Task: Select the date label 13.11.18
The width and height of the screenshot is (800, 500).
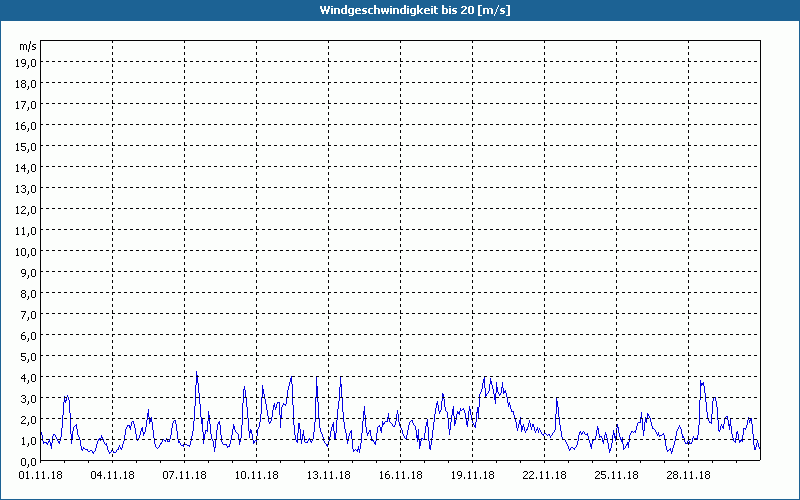Action: 329,475
